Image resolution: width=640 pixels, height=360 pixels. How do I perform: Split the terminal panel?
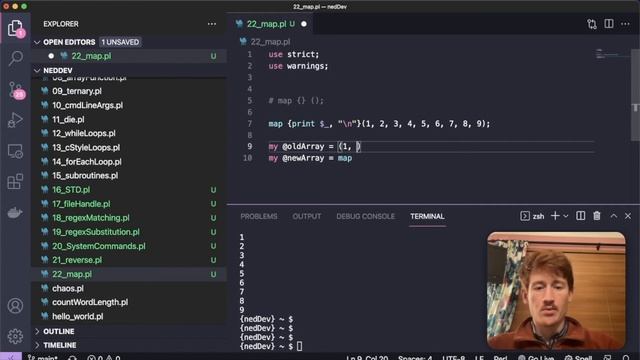coord(580,216)
